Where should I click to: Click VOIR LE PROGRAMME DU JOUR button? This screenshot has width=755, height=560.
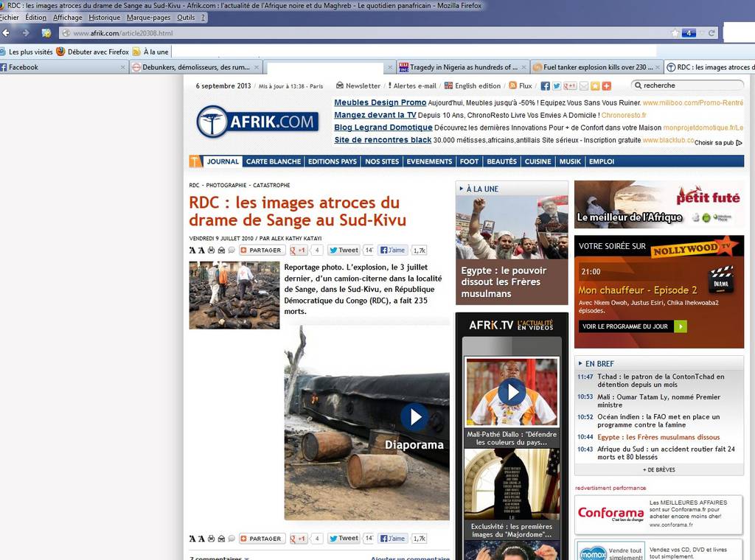633,326
